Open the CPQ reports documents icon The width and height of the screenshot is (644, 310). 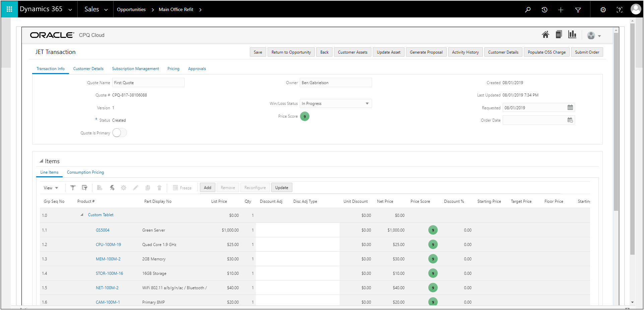coord(559,35)
